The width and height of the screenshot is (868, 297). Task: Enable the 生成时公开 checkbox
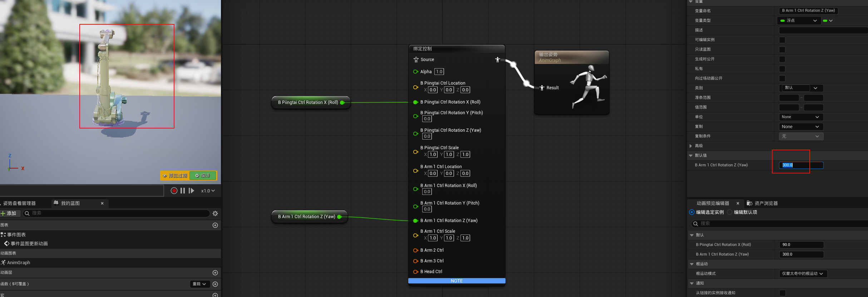click(782, 59)
